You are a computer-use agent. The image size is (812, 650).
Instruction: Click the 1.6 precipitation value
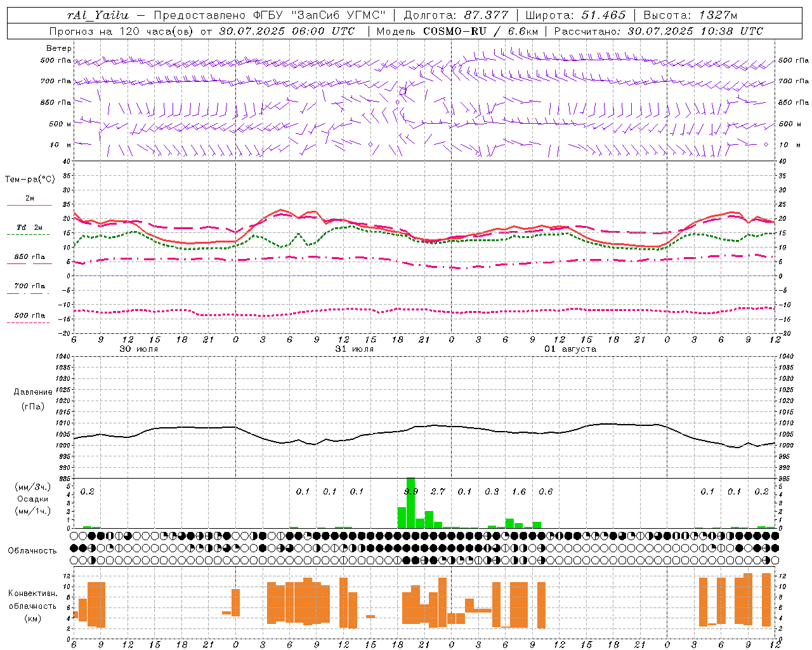[x=519, y=491]
